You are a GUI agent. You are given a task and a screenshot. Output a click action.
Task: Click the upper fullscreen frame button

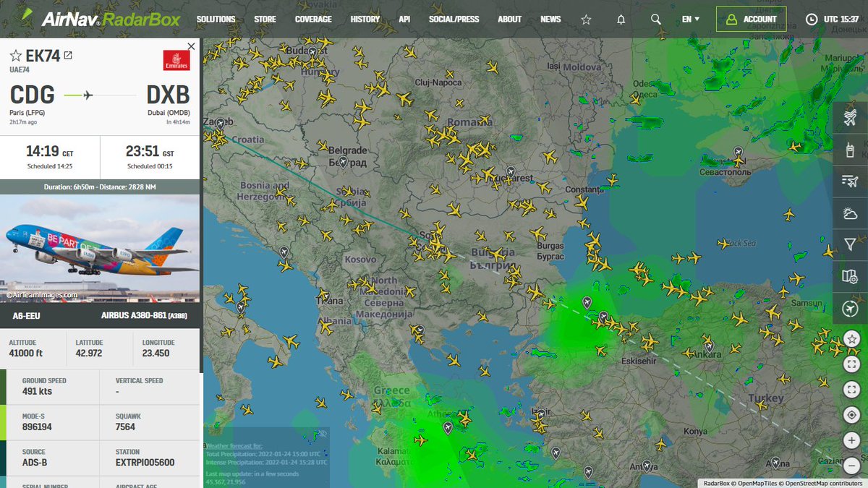pyautogui.click(x=851, y=364)
